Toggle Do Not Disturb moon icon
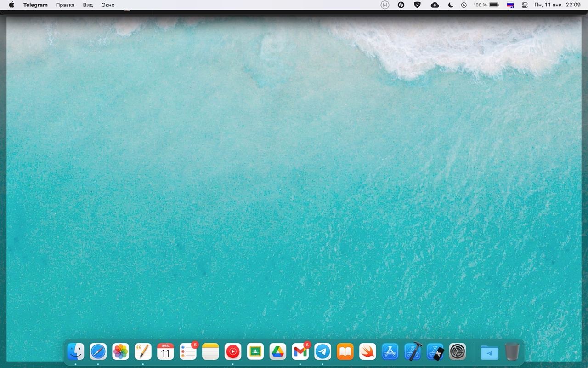The image size is (588, 368). tap(451, 5)
